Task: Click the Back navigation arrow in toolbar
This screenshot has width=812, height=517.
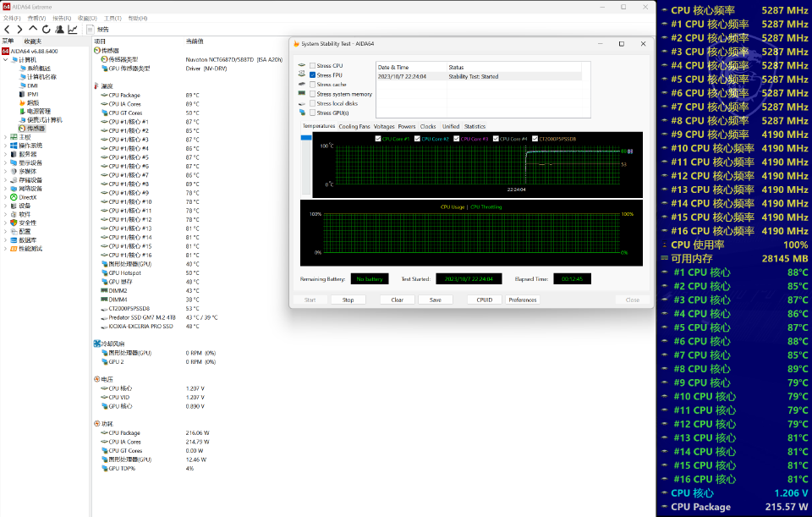Action: pos(8,29)
